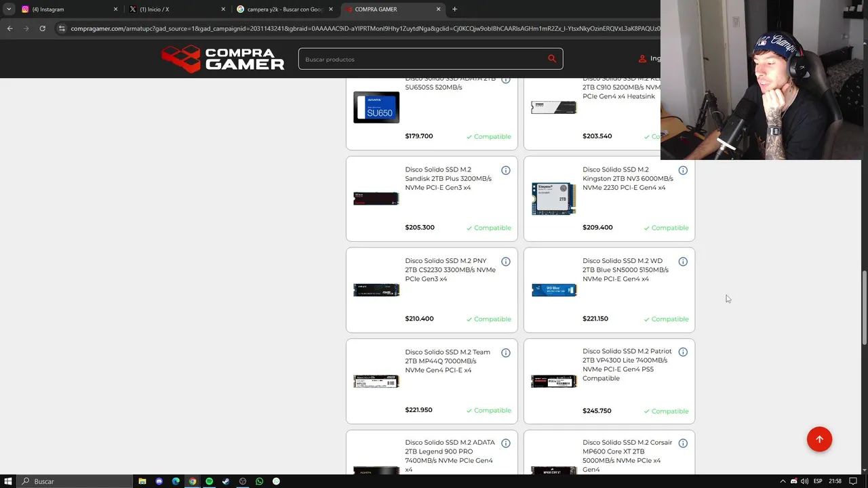This screenshot has height=488, width=868.
Task: Open info for Sandisk 2TB Plus SSD
Action: 505,170
